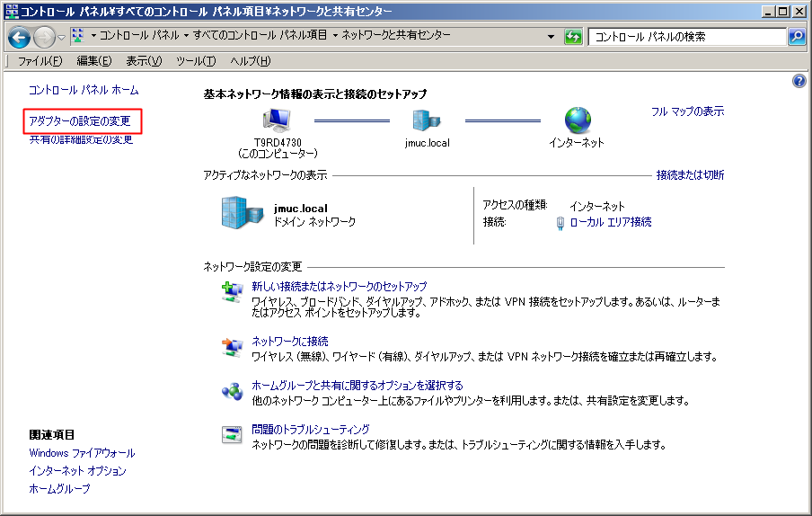The image size is (812, 516).
Task: Open recent pages dropdown beside Forward arrow
Action: (x=61, y=37)
